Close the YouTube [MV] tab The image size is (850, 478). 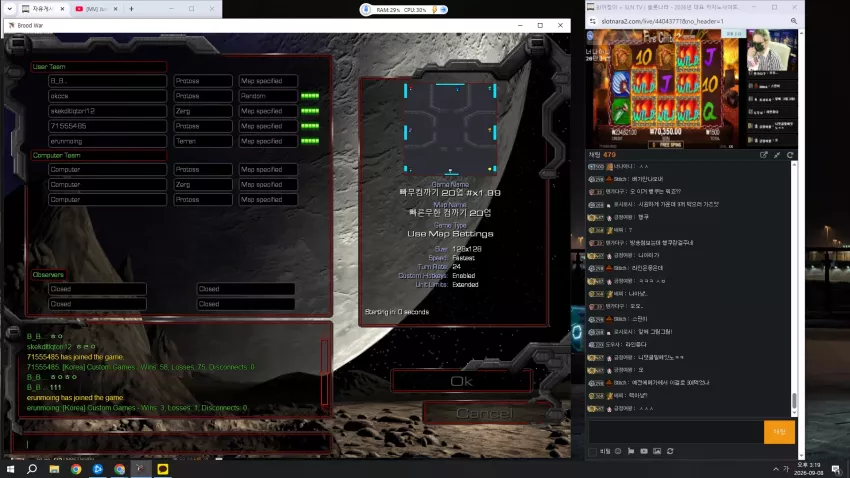click(x=116, y=9)
